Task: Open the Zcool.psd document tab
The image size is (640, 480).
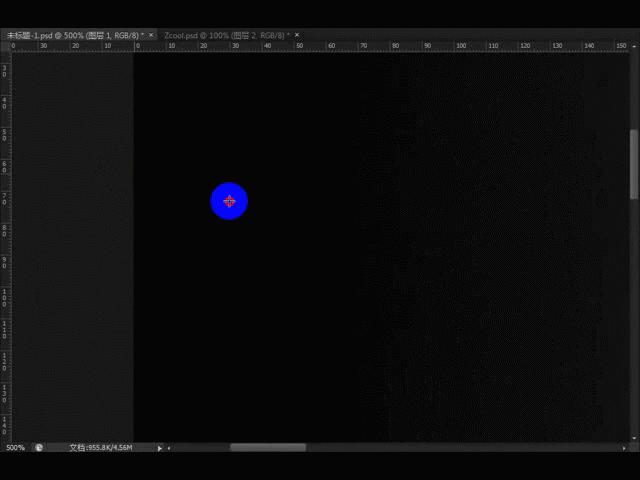Action: 220,35
